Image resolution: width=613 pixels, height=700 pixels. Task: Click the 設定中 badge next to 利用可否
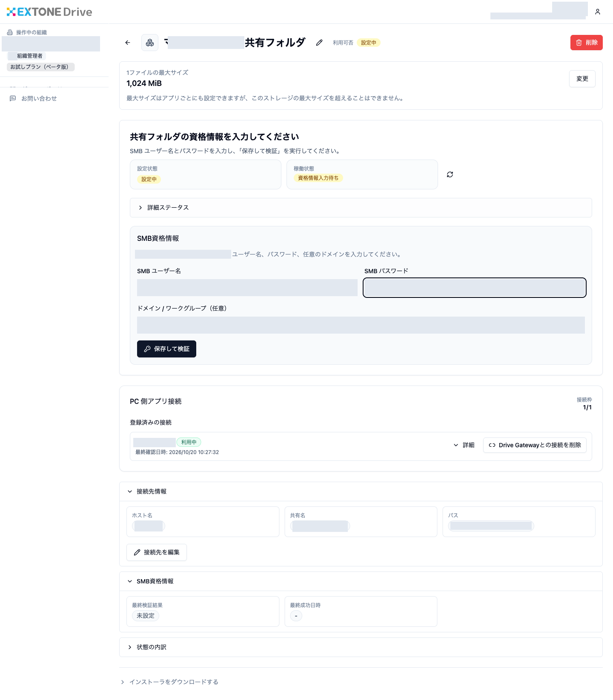click(x=369, y=43)
